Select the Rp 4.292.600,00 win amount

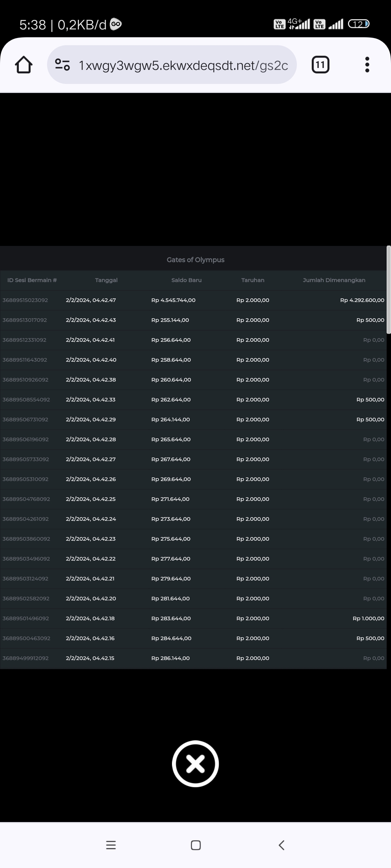pyautogui.click(x=362, y=300)
